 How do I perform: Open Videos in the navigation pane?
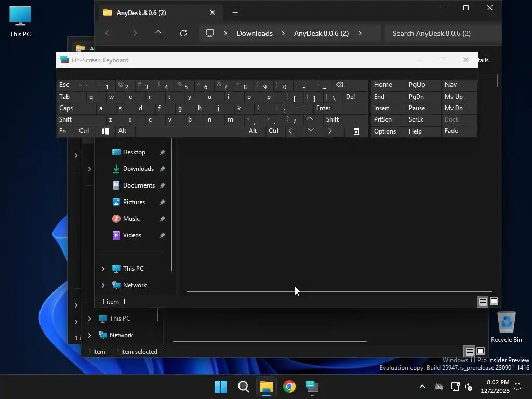(132, 235)
